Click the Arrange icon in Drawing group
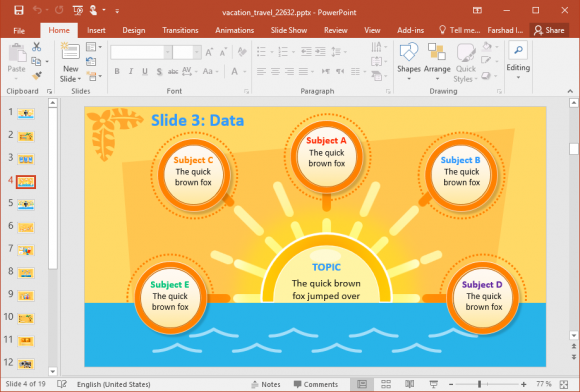 pyautogui.click(x=436, y=52)
